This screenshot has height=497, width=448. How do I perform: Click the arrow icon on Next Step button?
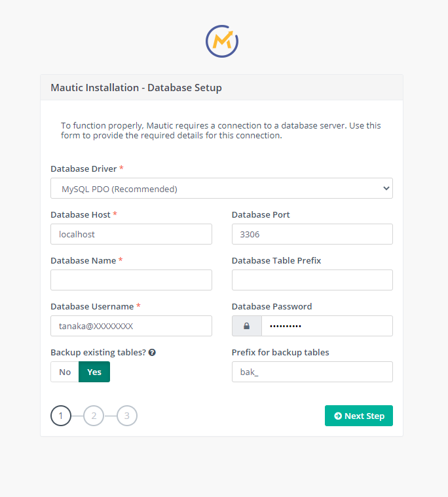pos(338,416)
